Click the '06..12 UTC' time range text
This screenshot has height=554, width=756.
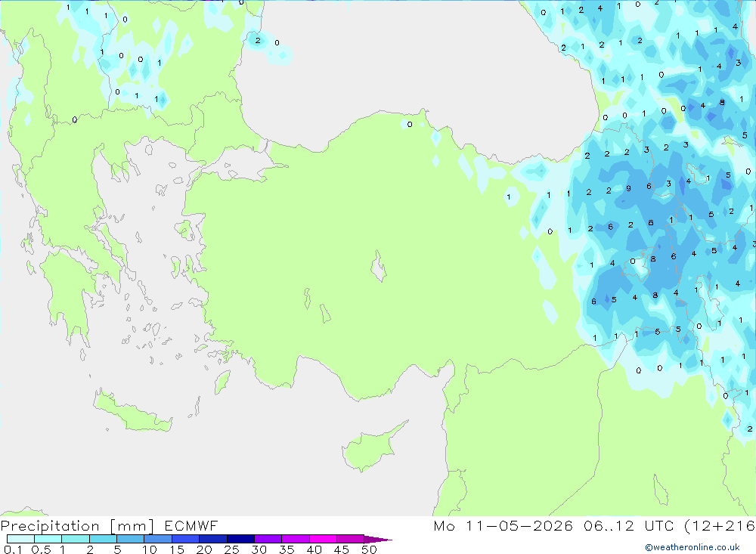coord(629,525)
